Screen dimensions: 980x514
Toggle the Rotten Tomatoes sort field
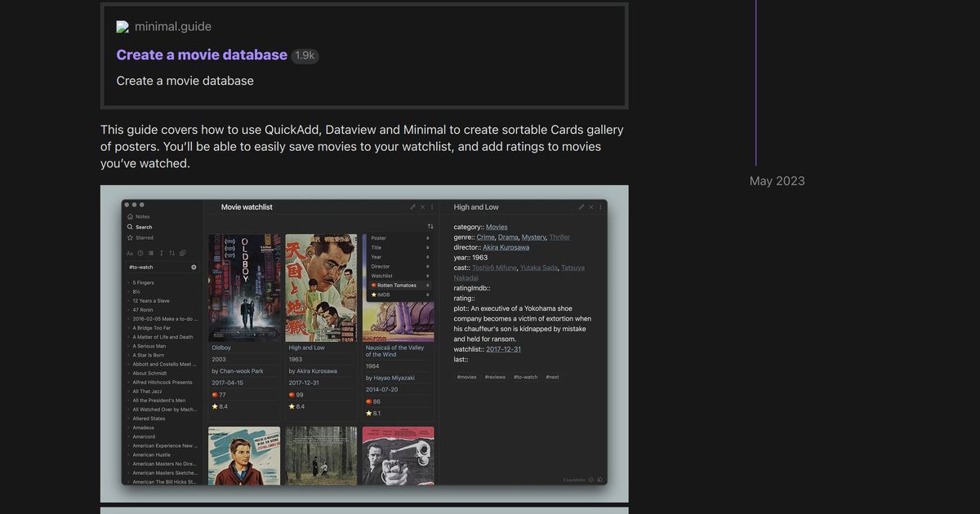point(398,286)
